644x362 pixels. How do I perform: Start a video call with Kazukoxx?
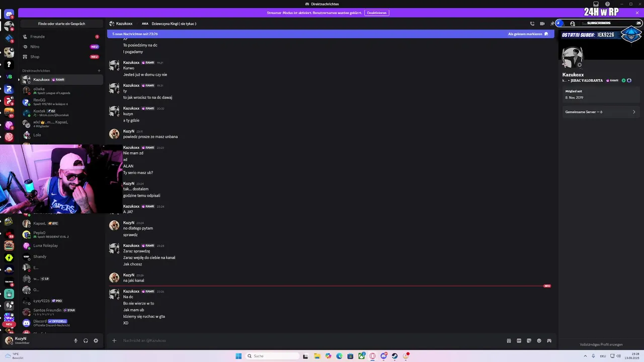tap(542, 24)
